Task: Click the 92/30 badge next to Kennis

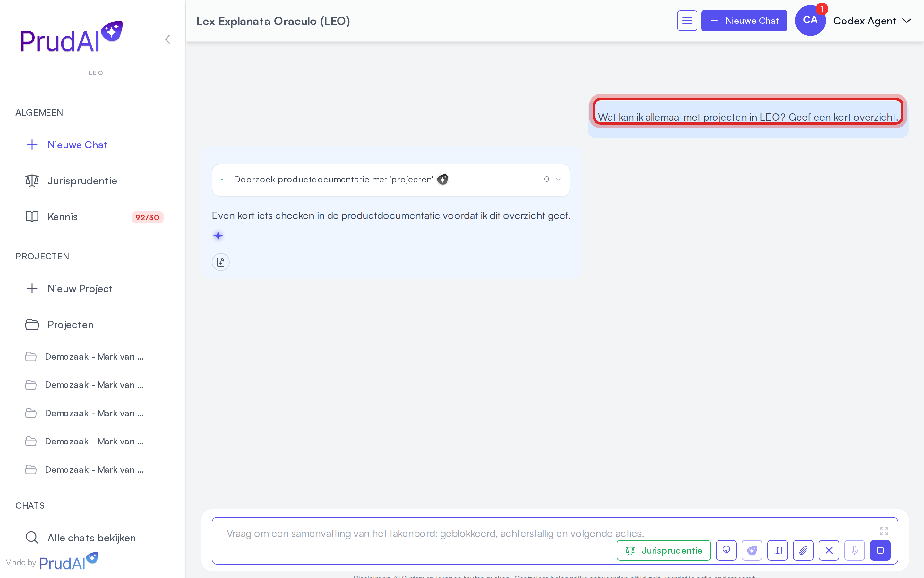Action: [x=147, y=217]
